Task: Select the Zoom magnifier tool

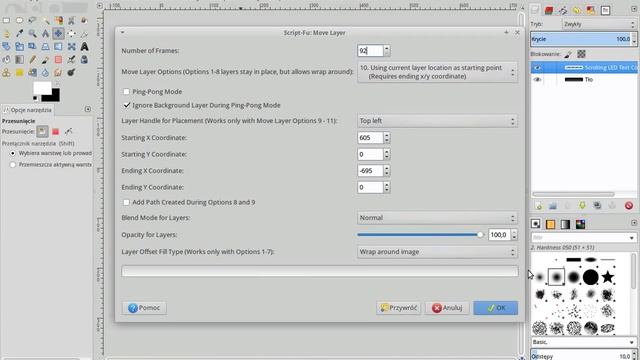Action: [33, 33]
